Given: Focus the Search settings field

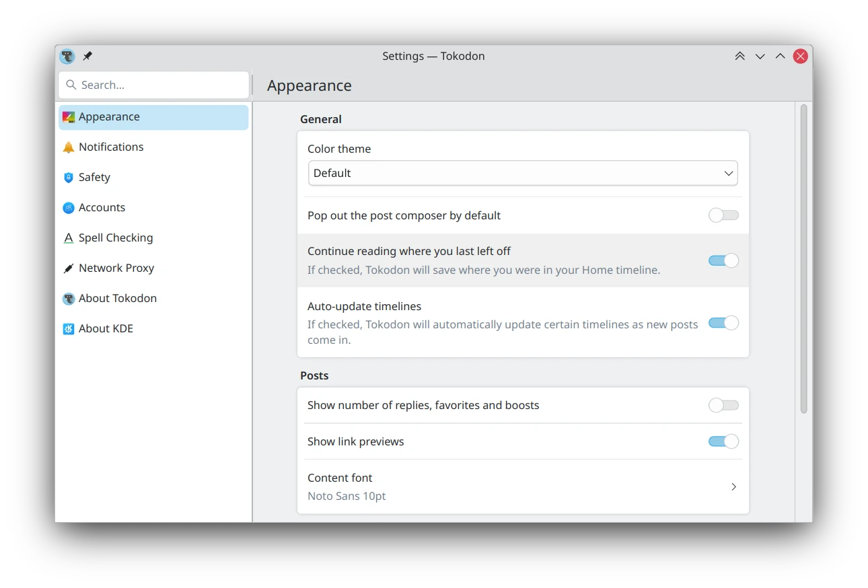Looking at the screenshot, I should (x=153, y=85).
